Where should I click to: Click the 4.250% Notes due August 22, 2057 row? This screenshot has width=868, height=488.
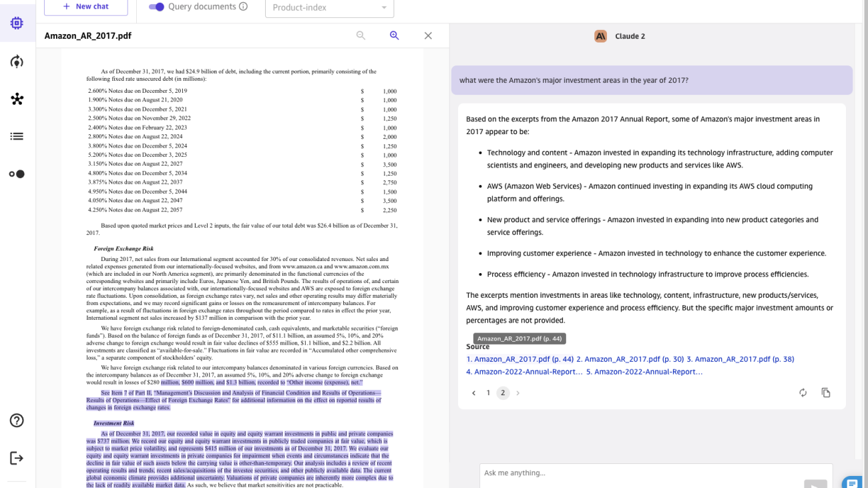242,210
